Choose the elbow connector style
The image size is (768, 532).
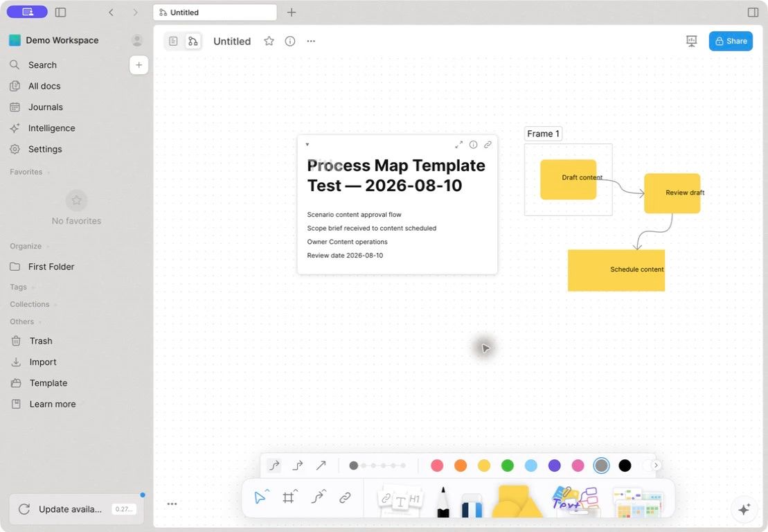(x=298, y=465)
